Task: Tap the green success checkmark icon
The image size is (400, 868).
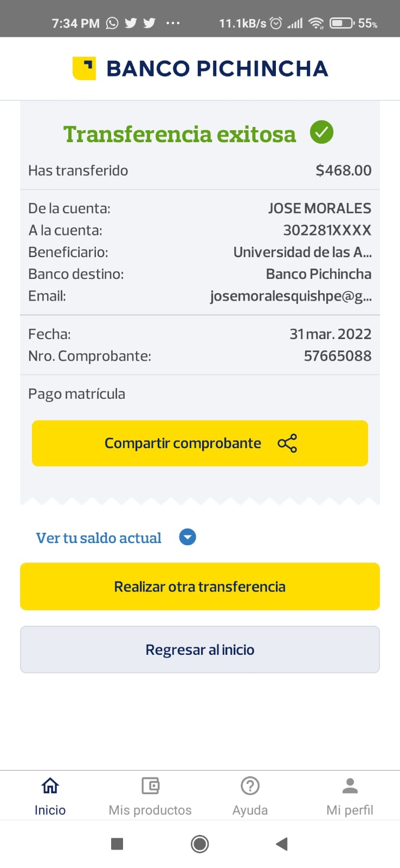Action: (321, 132)
